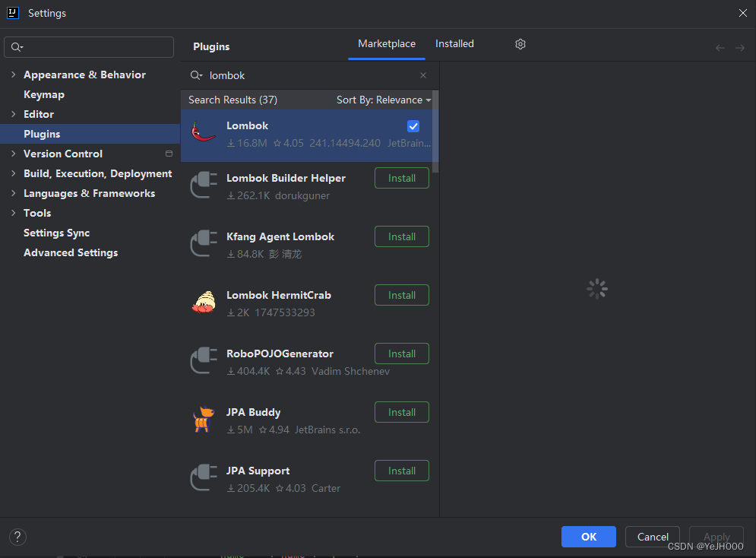This screenshot has height=558, width=756.
Task: Click the JetBrains s.r.o. vendor name
Action: coord(327,430)
